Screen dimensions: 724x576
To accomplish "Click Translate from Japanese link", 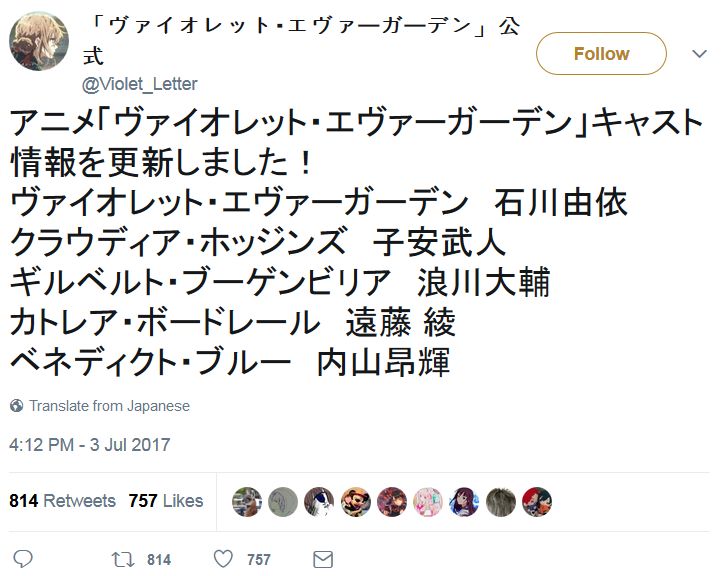I will coord(109,406).
